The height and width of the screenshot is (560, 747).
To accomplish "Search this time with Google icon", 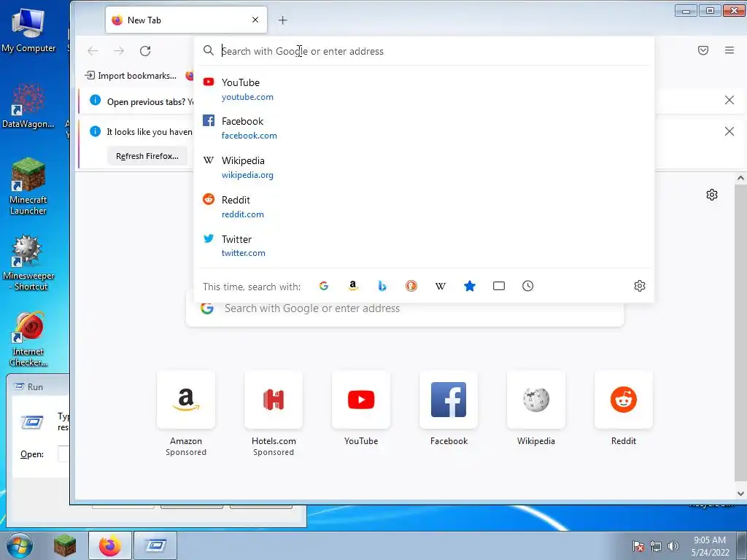I will (x=324, y=286).
